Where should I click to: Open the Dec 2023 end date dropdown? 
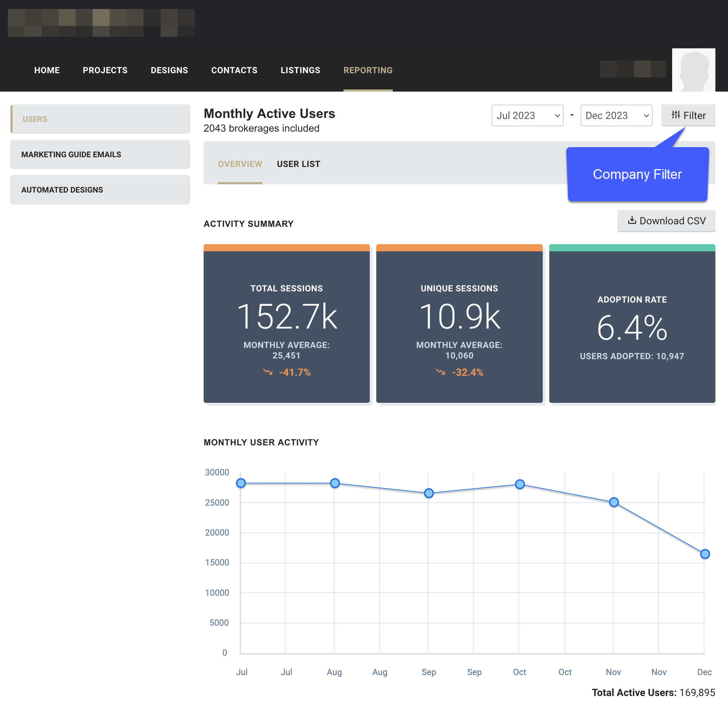pos(616,115)
